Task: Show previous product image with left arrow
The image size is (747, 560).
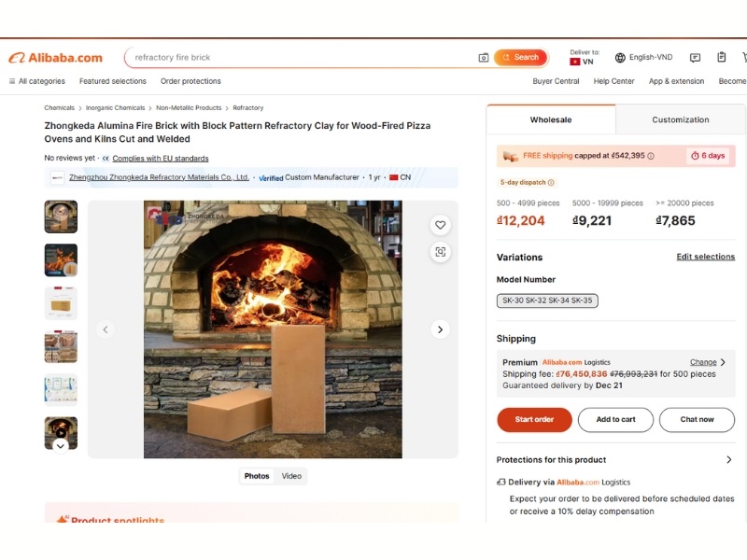Action: [106, 329]
